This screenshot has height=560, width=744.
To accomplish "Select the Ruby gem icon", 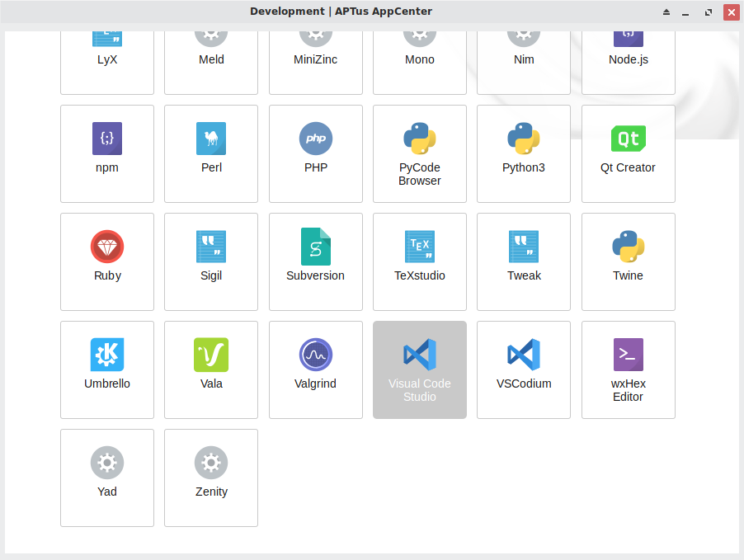I will click(107, 247).
